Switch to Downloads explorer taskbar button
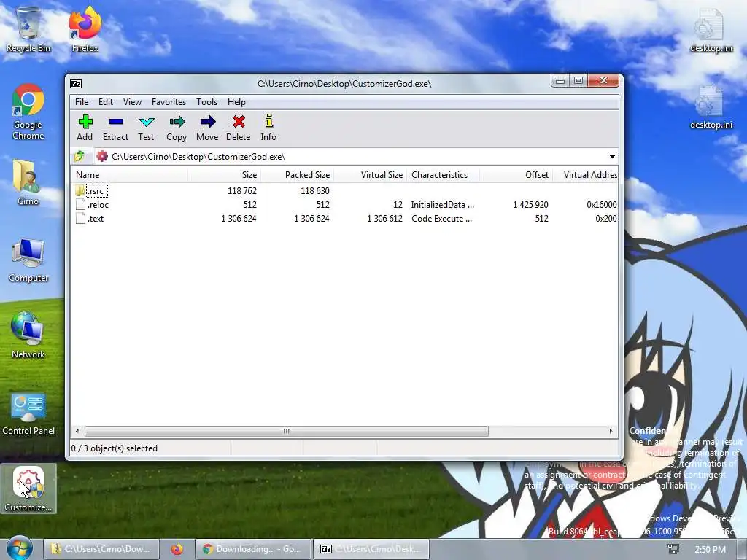Screen dimensions: 747x560 click(x=101, y=549)
